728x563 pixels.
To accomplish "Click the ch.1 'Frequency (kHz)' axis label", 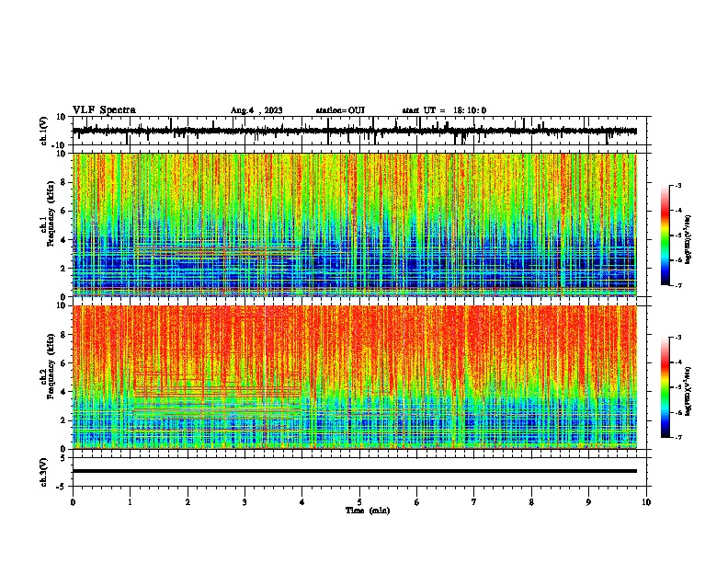I will pos(51,214).
